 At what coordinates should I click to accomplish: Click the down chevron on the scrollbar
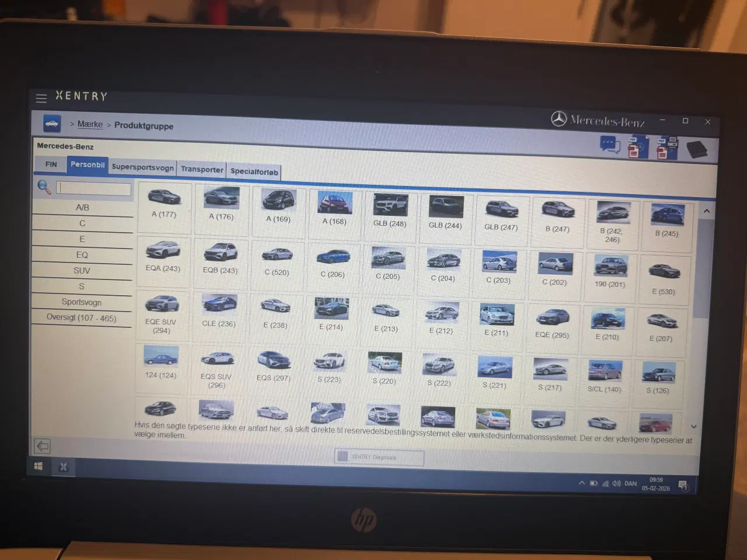[x=694, y=426]
